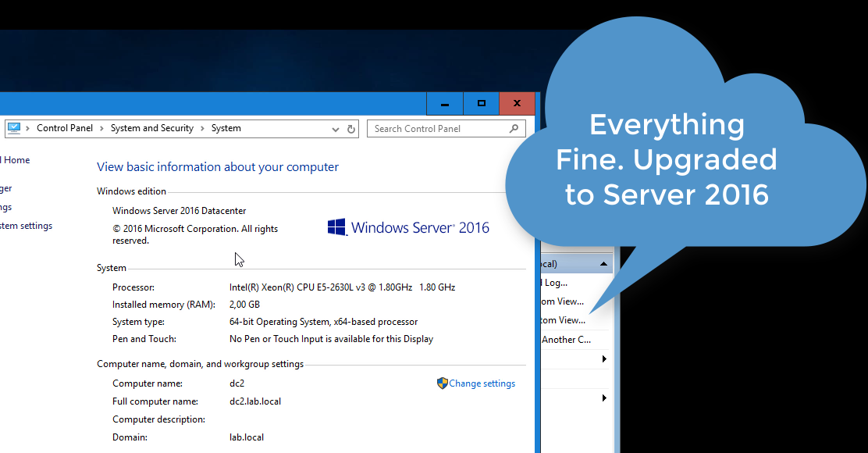Open advanced system settings link
The image size is (868, 453).
(x=26, y=226)
